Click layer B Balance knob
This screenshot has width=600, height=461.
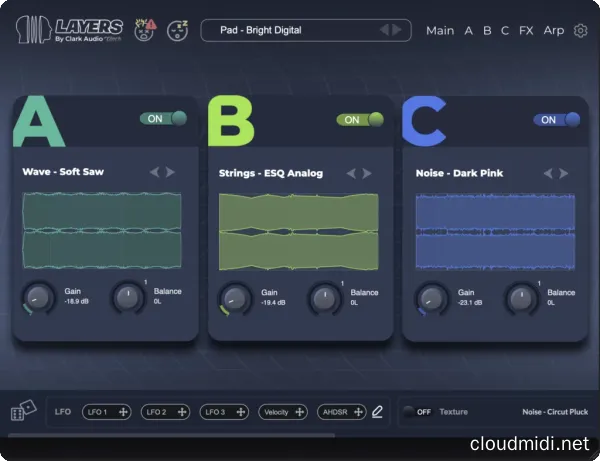pyautogui.click(x=324, y=299)
